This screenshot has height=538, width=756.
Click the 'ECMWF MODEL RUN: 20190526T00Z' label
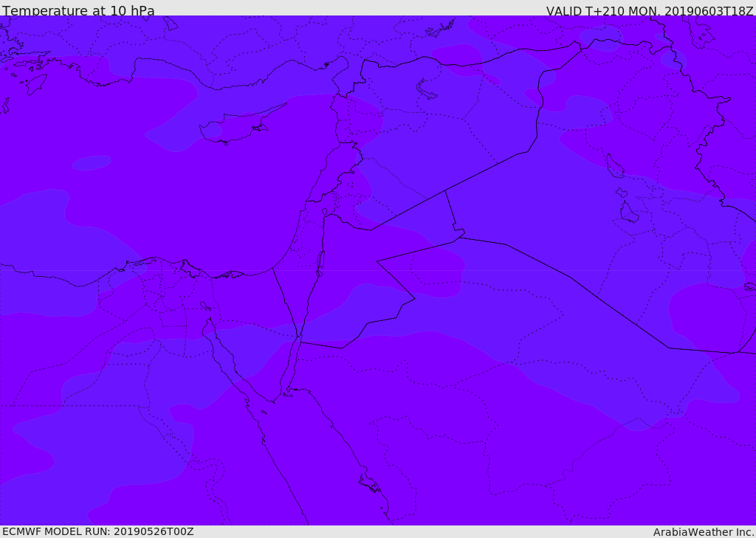pyautogui.click(x=98, y=531)
